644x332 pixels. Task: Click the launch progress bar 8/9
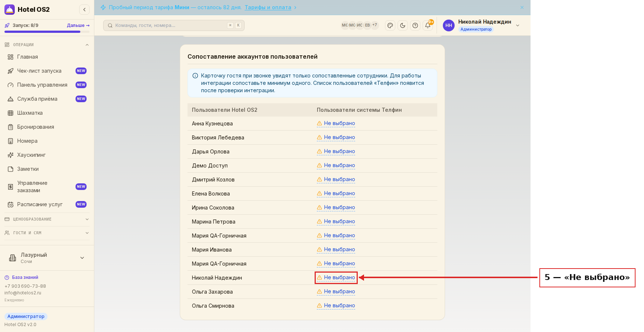pos(47,32)
